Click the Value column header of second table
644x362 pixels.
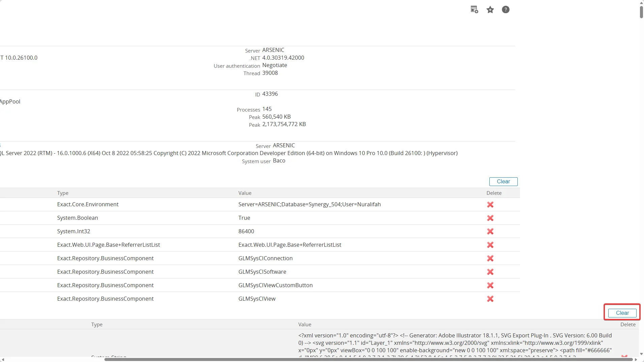[x=304, y=325]
